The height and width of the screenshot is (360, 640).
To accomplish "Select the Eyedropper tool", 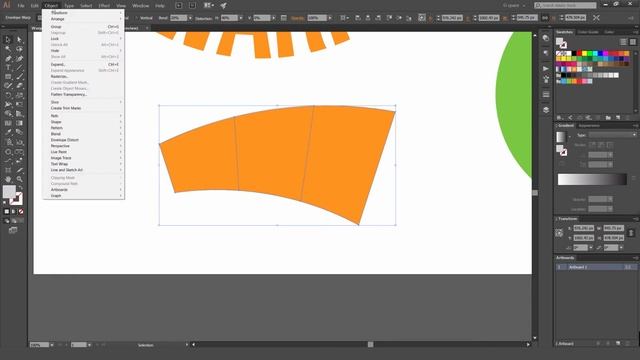I will (x=7, y=132).
